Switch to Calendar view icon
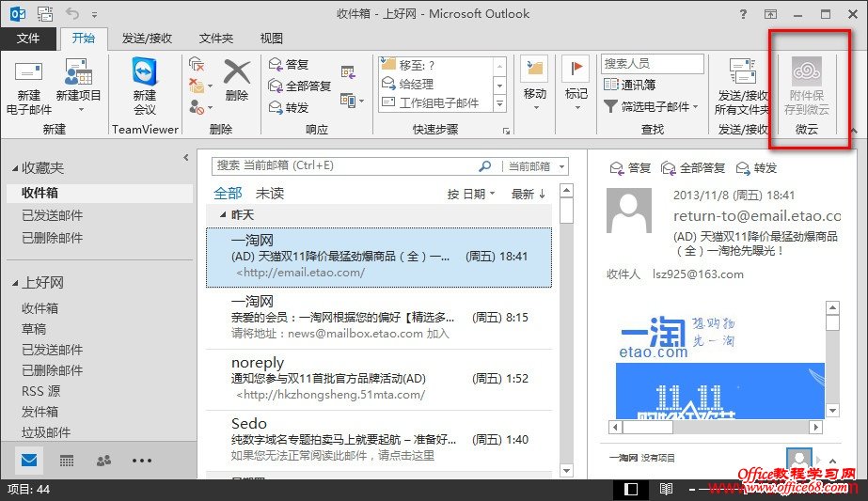 [x=67, y=461]
